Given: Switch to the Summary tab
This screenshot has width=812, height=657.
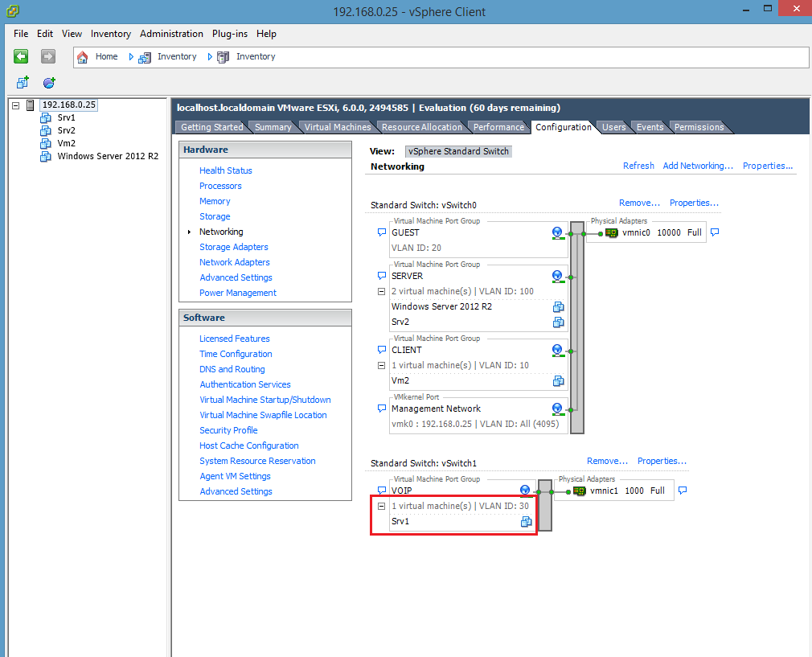Looking at the screenshot, I should 273,127.
